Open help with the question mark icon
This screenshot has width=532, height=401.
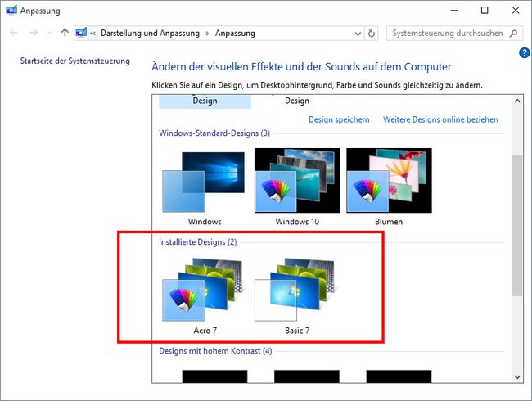point(524,52)
